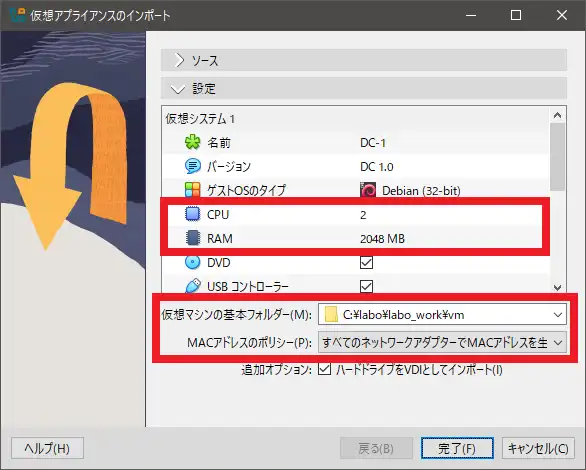Viewport: 586px width, 470px height.
Task: Click the Debian swirl logo icon
Action: [368, 190]
